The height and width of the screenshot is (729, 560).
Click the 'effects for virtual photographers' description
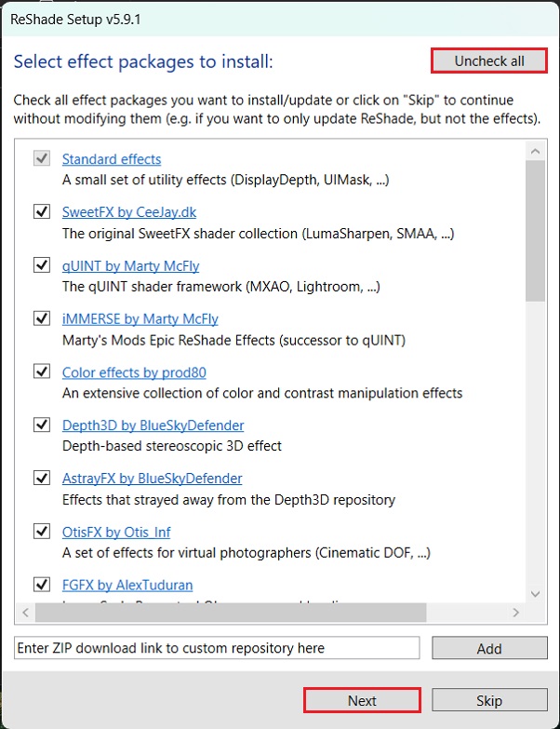pos(247,553)
